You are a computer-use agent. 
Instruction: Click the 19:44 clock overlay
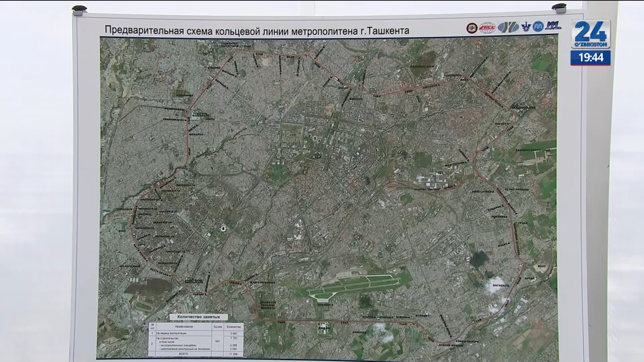coord(591,58)
